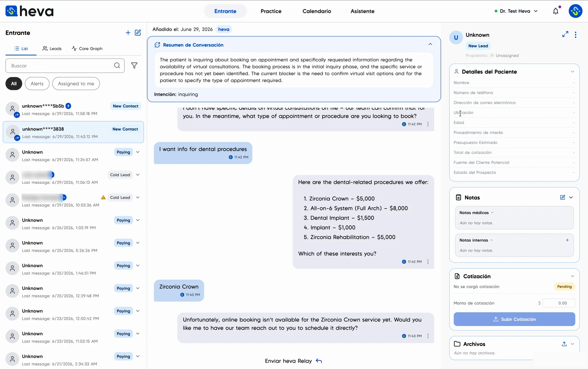Open options for 'what type of appointment' message
Image resolution: width=588 pixels, height=369 pixels.
click(x=428, y=124)
